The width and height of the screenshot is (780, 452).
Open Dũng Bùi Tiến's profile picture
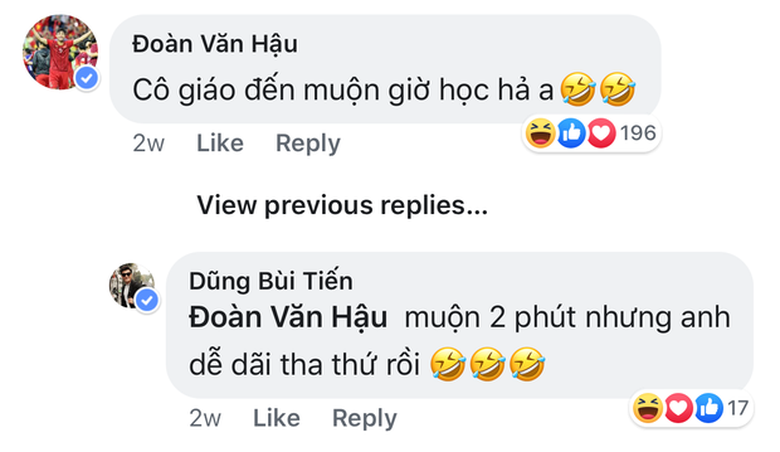(x=131, y=285)
